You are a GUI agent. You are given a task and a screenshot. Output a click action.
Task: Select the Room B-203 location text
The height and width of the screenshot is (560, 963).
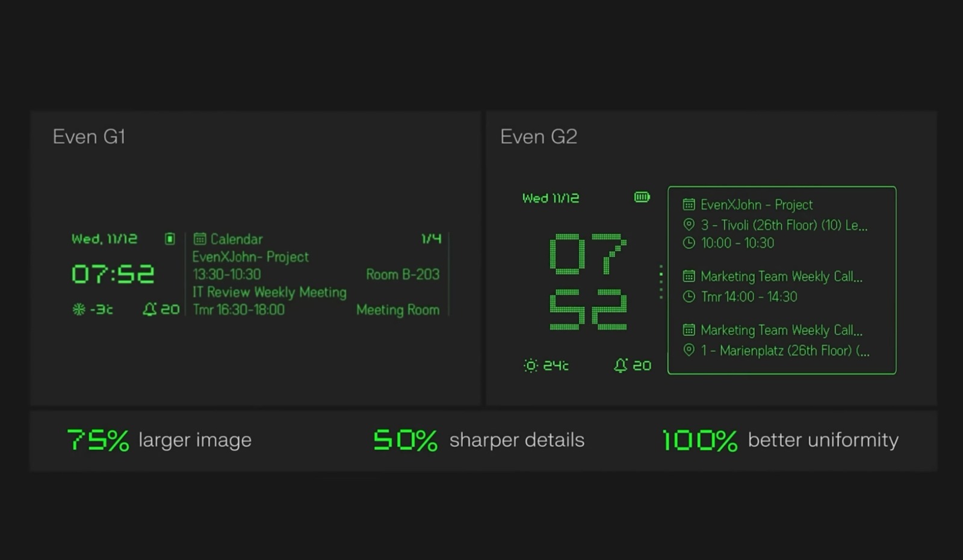(x=403, y=274)
